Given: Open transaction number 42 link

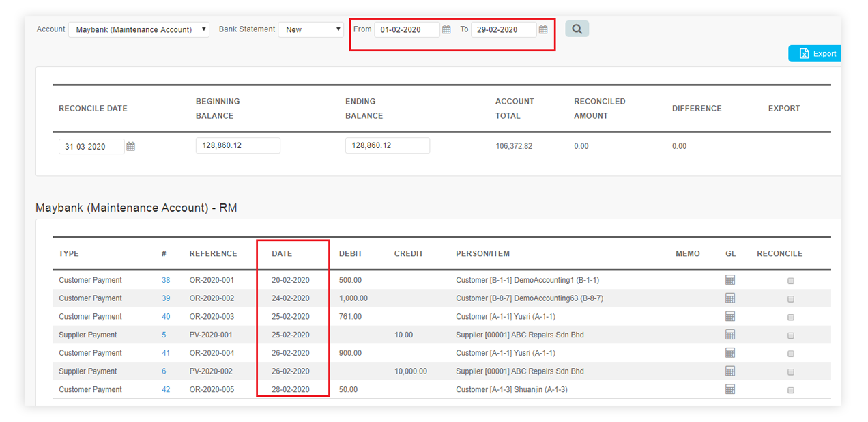Looking at the screenshot, I should [166, 389].
